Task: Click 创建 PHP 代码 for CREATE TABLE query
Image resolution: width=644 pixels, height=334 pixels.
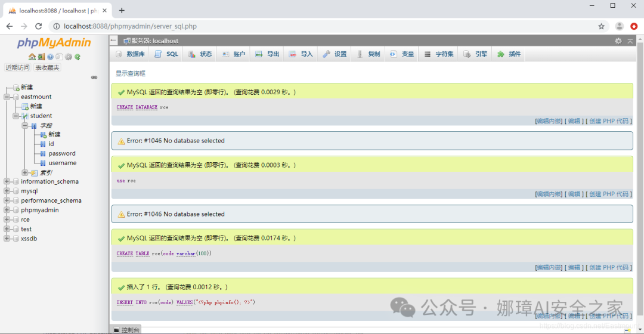Action: click(x=609, y=267)
